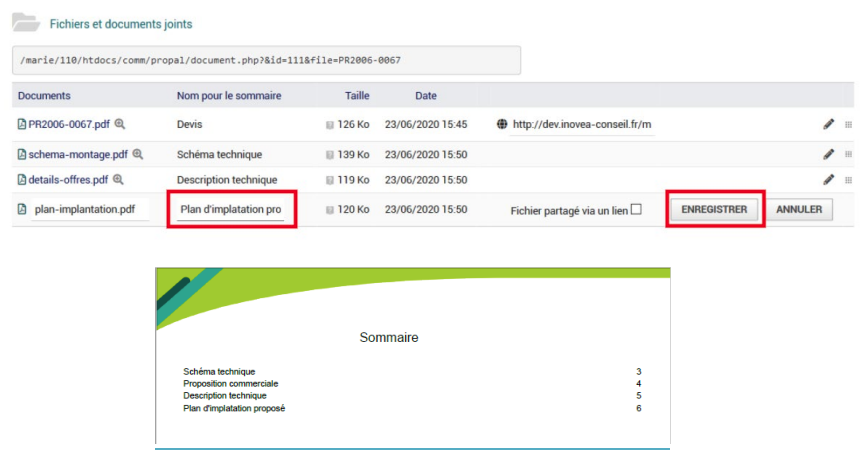Screen dimensions: 866x469
Task: Click the size icon next to 119 Ko
Action: point(330,180)
